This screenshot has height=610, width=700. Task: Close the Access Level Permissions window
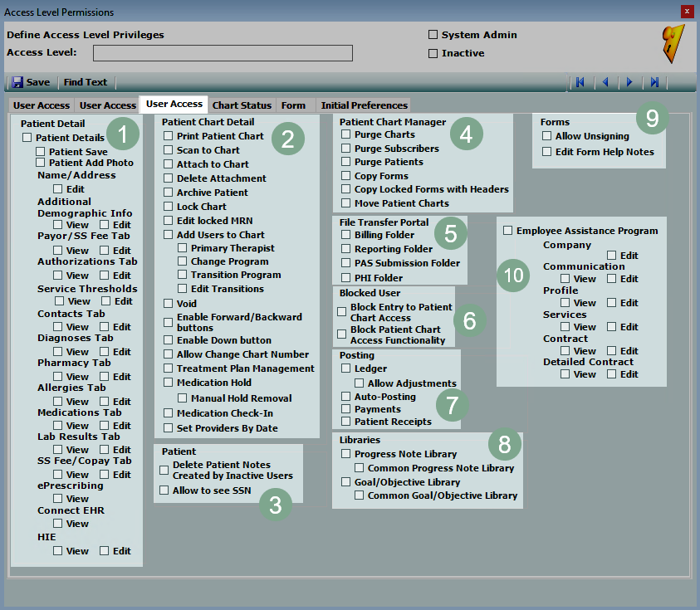pos(686,12)
